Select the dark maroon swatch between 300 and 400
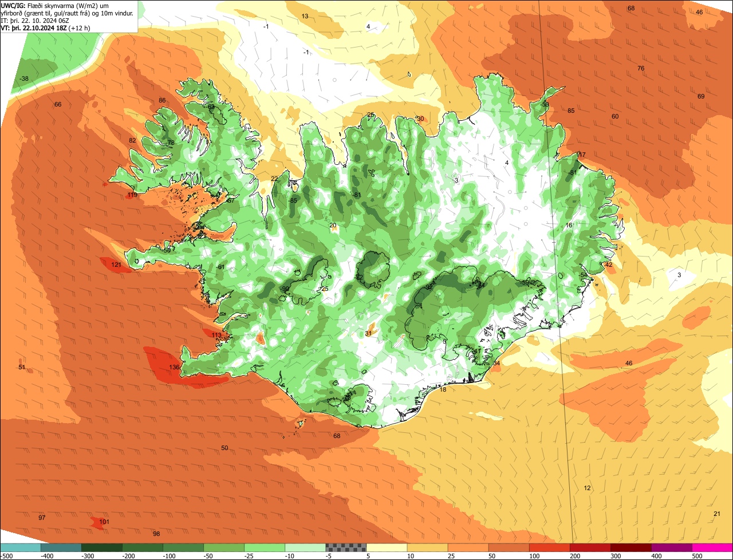Screen dimensions: 733x560 tap(631, 547)
